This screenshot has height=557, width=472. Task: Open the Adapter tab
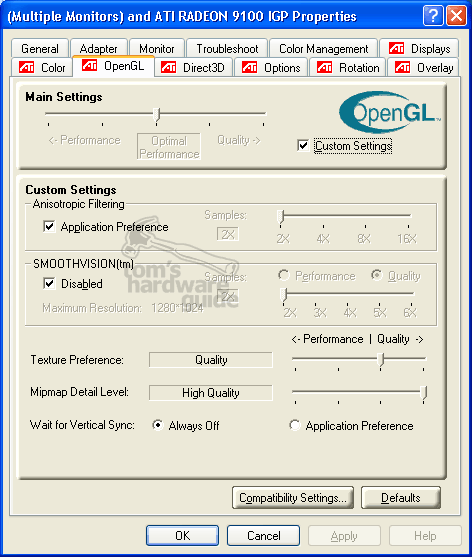(x=98, y=48)
